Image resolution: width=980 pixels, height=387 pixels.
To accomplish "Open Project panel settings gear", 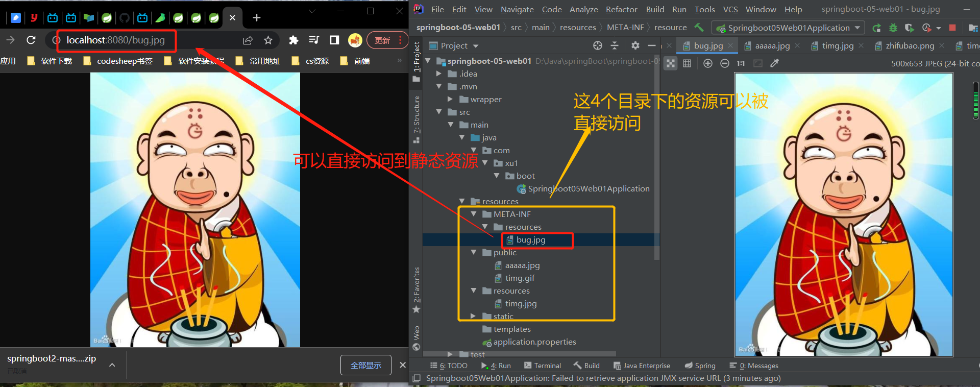I will pos(635,45).
